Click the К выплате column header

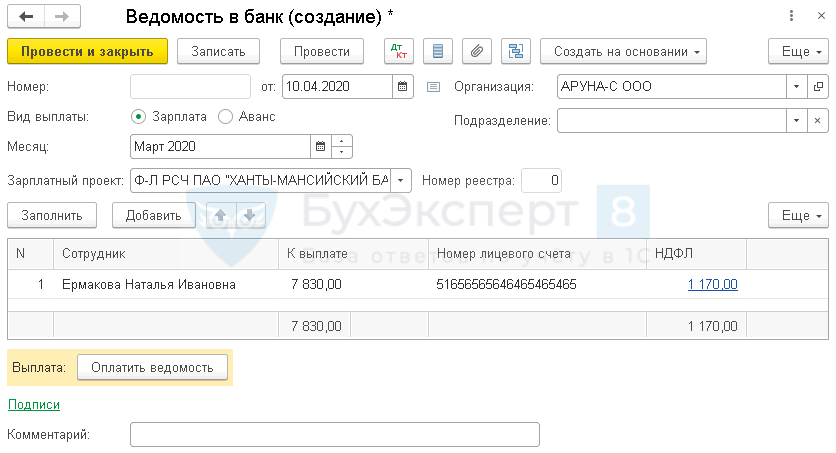[x=353, y=254]
